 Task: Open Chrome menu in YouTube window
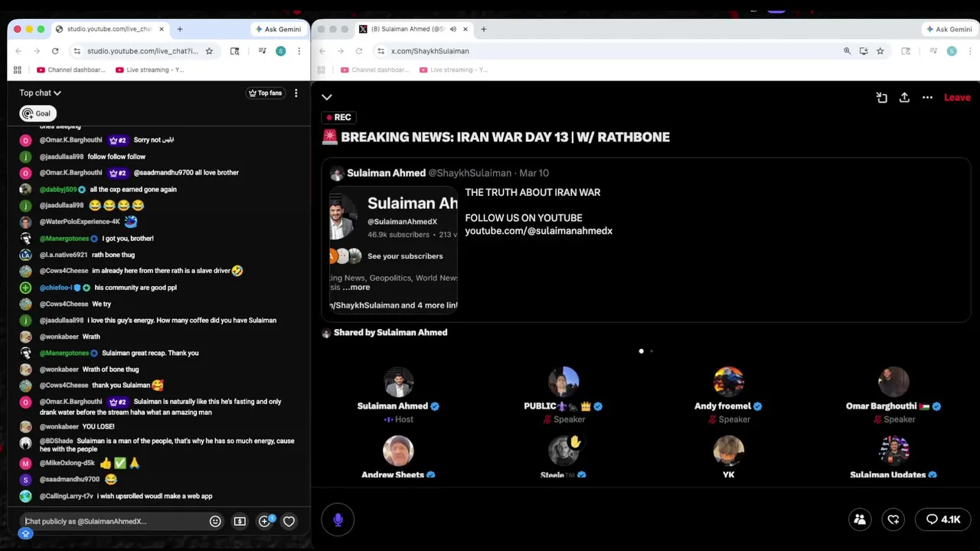tap(299, 51)
